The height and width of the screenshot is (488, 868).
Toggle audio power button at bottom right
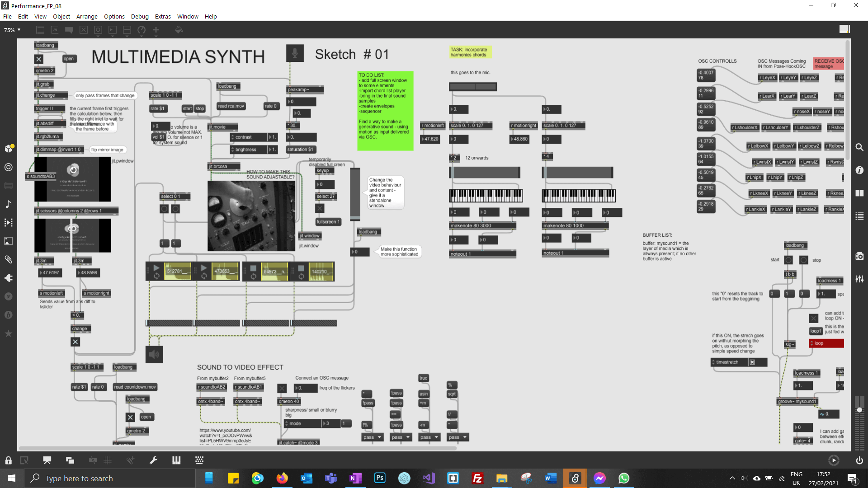(859, 460)
